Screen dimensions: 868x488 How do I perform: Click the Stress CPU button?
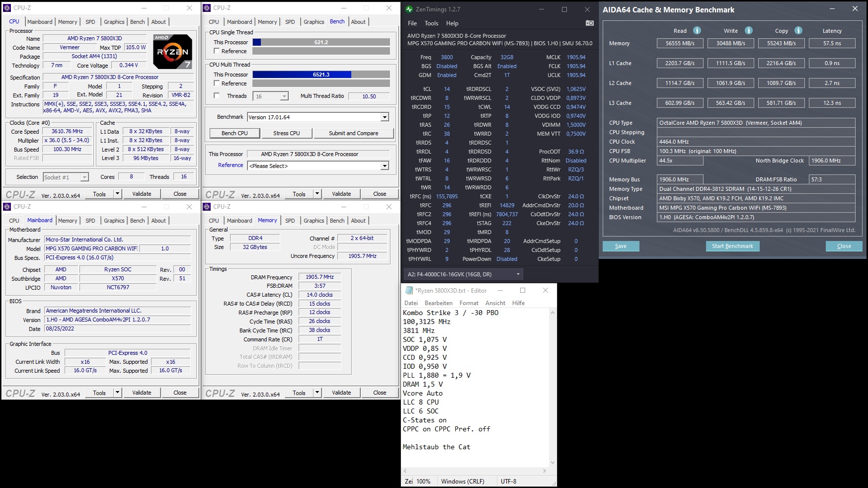coord(287,133)
